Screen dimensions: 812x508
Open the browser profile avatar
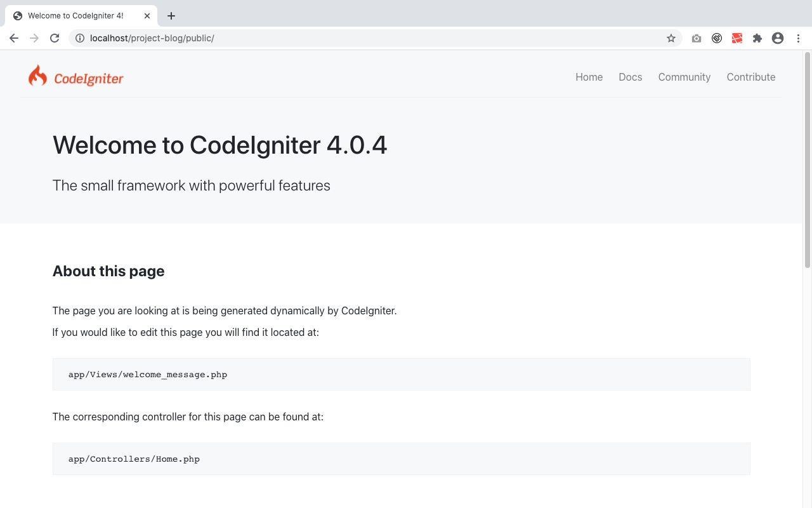pyautogui.click(x=777, y=38)
